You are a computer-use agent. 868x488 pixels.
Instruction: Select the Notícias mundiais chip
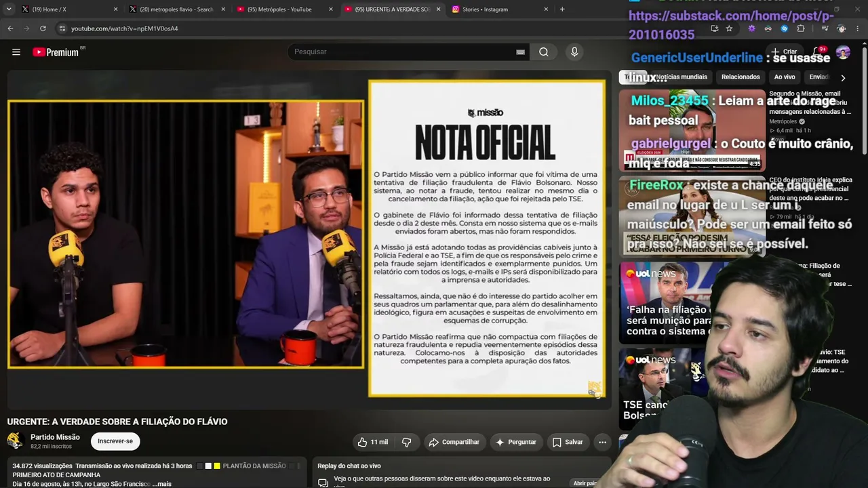[x=682, y=77]
